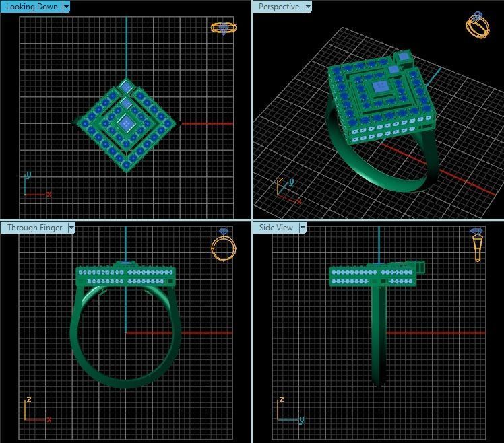Open the Looking Down viewport dropdown arrow
The image size is (504, 443).
click(66, 7)
